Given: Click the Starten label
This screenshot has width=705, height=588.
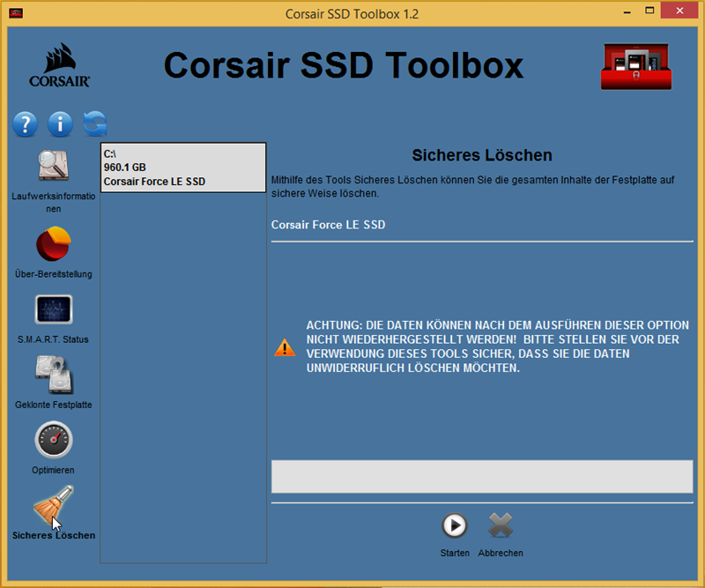Looking at the screenshot, I should (455, 553).
